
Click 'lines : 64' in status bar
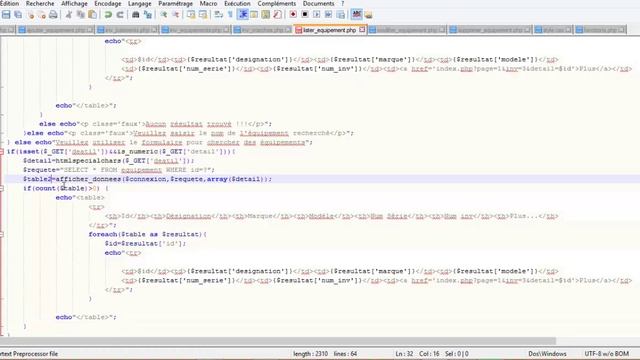coord(345,354)
